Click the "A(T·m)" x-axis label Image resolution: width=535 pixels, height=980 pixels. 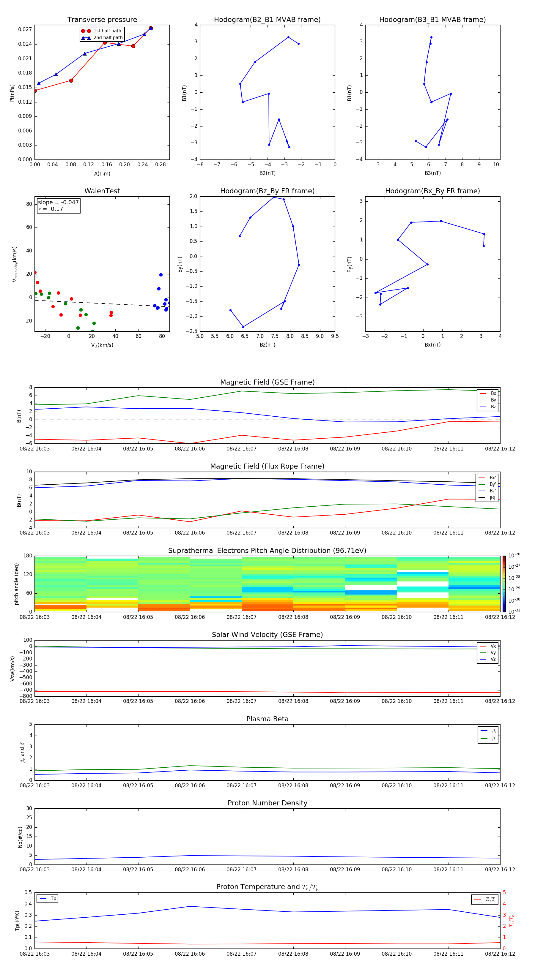tap(102, 174)
